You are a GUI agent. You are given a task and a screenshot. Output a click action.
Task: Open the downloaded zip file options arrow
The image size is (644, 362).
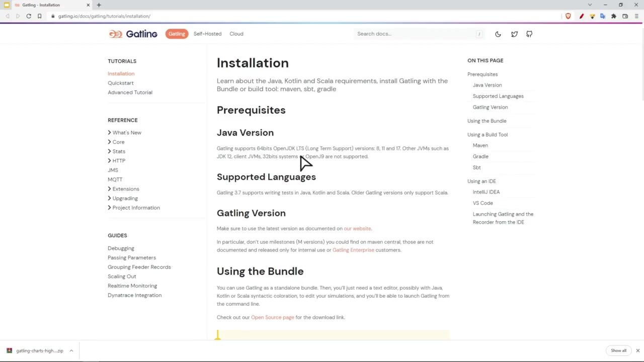[x=71, y=350]
